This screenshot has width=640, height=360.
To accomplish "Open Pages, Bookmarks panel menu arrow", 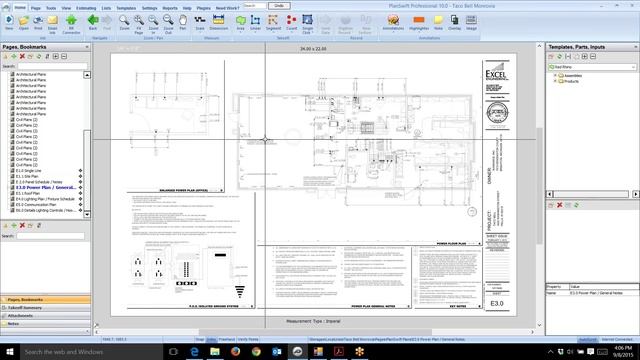I will coord(87,47).
